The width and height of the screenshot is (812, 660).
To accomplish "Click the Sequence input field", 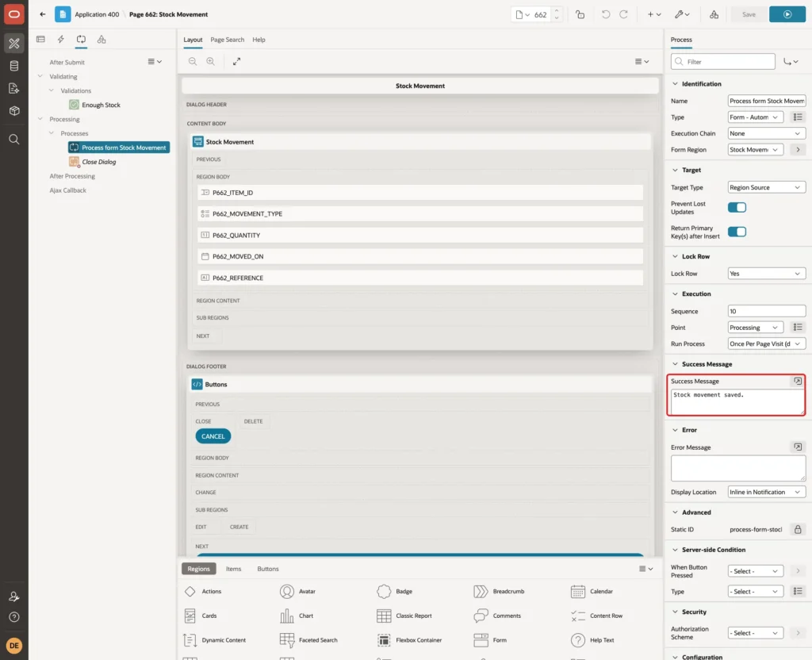I will click(767, 311).
